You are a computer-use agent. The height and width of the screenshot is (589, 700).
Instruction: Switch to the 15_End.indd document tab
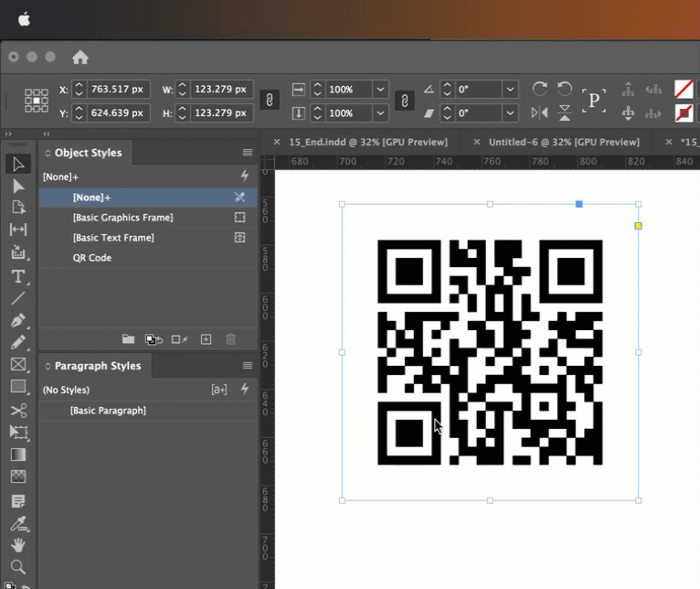pos(368,142)
